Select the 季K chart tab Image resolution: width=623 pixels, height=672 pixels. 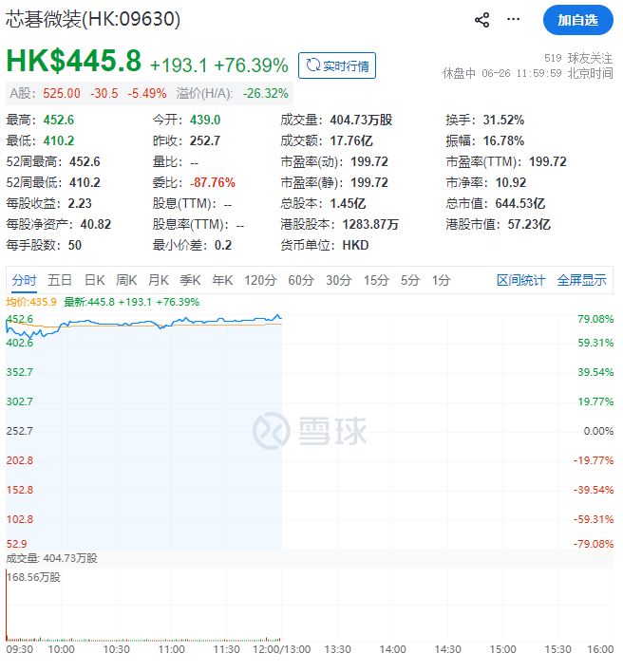point(190,280)
